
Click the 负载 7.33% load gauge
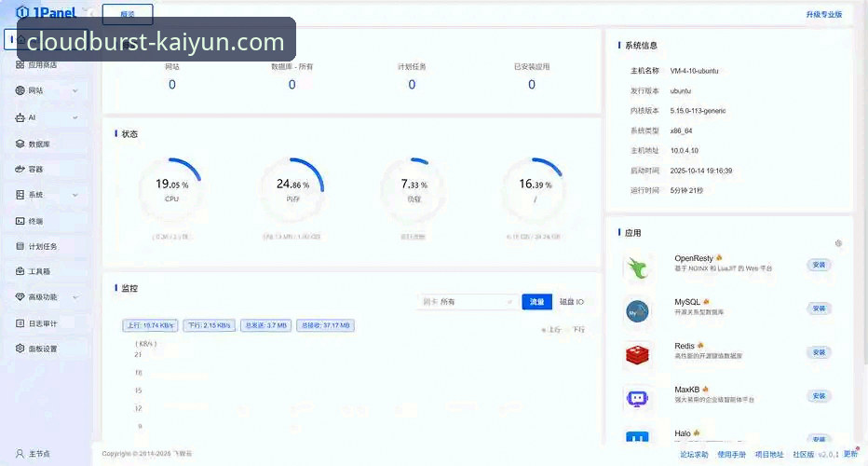(x=414, y=190)
